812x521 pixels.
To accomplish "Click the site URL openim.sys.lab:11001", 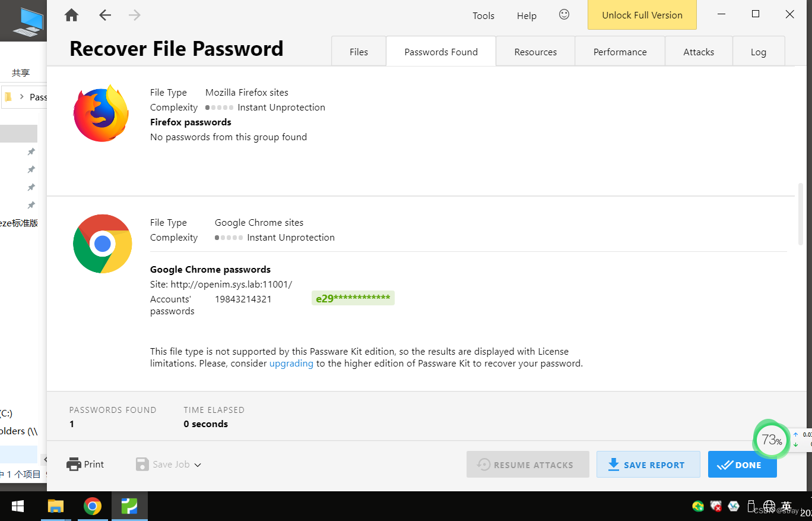I will coord(231,285).
